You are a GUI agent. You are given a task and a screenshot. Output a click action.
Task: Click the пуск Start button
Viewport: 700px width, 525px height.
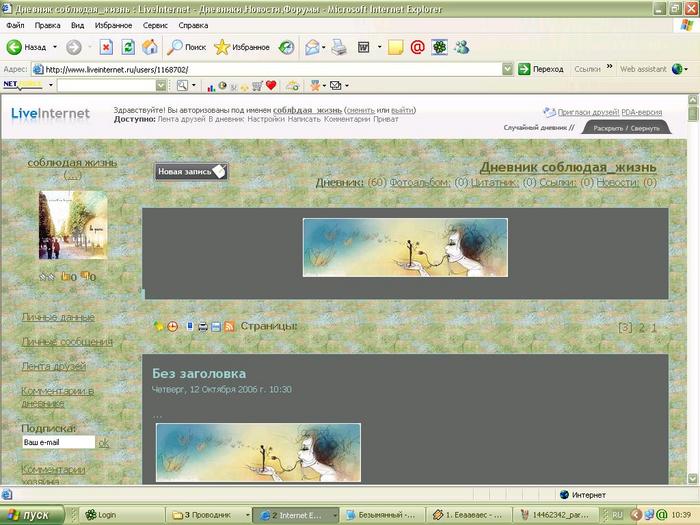(32, 515)
